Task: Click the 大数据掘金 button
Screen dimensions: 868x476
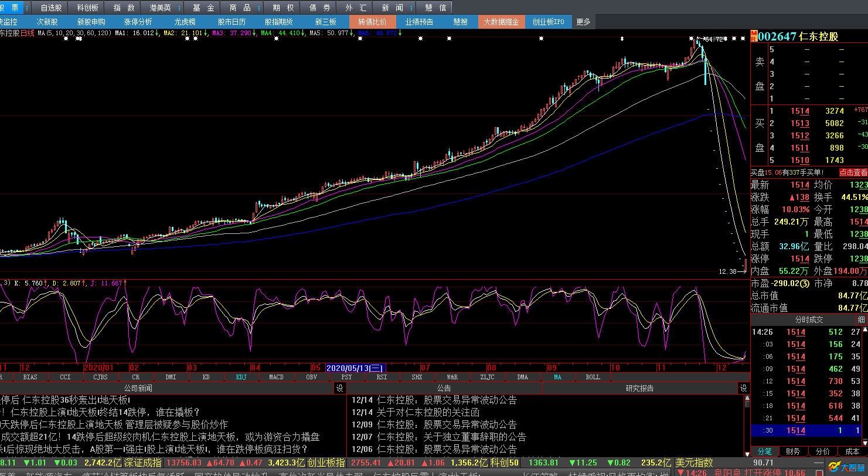Action: tap(502, 22)
